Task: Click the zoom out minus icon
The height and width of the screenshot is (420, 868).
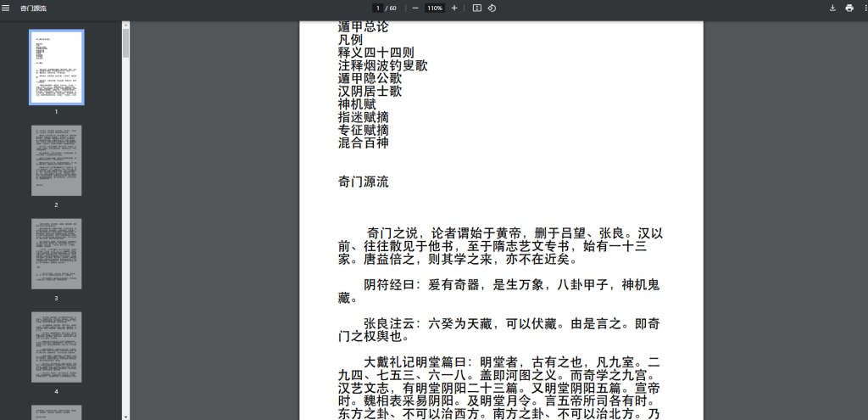Action: coord(415,8)
